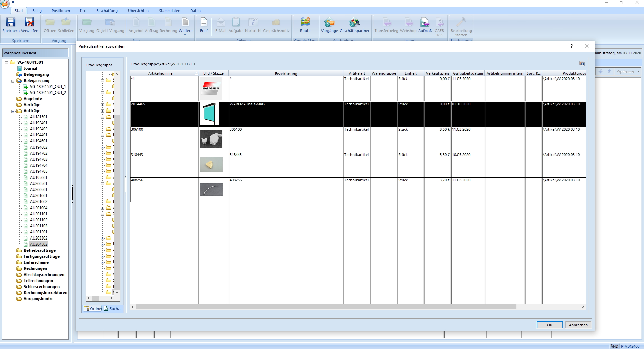Image resolution: width=644 pixels, height=349 pixels.
Task: Click the warema logo thumbnail
Action: 211,88
